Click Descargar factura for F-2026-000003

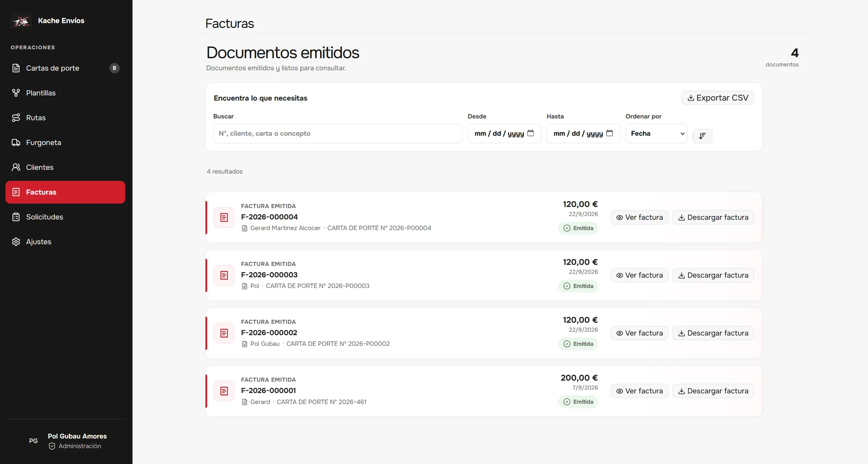pos(713,275)
